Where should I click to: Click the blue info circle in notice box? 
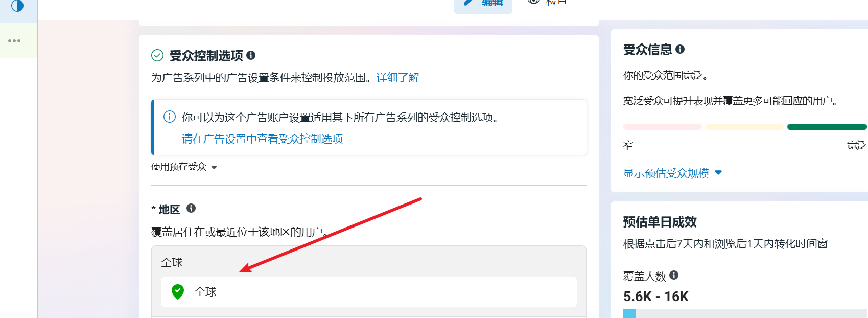[x=170, y=117]
